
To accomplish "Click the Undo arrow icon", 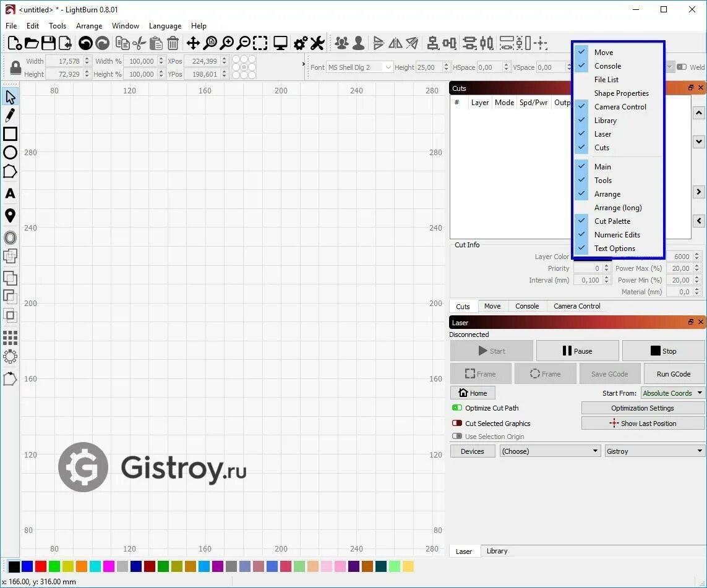I will coord(85,43).
